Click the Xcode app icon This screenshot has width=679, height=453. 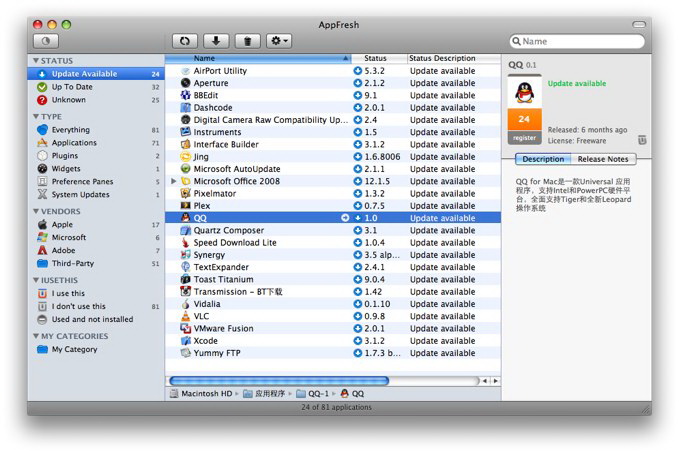point(185,341)
